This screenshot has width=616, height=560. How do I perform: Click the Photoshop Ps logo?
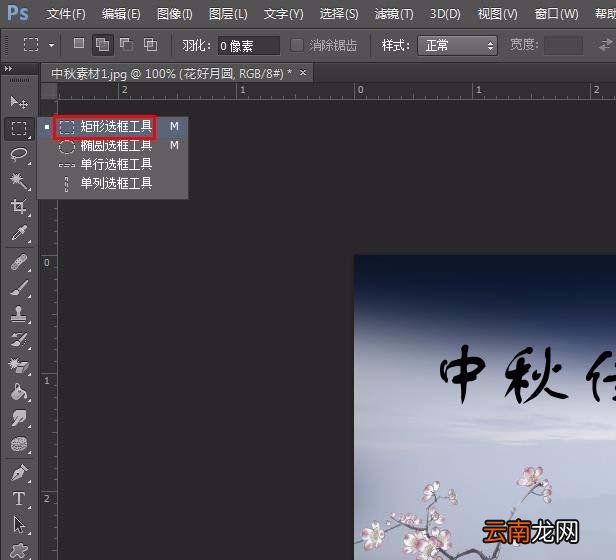pos(18,13)
